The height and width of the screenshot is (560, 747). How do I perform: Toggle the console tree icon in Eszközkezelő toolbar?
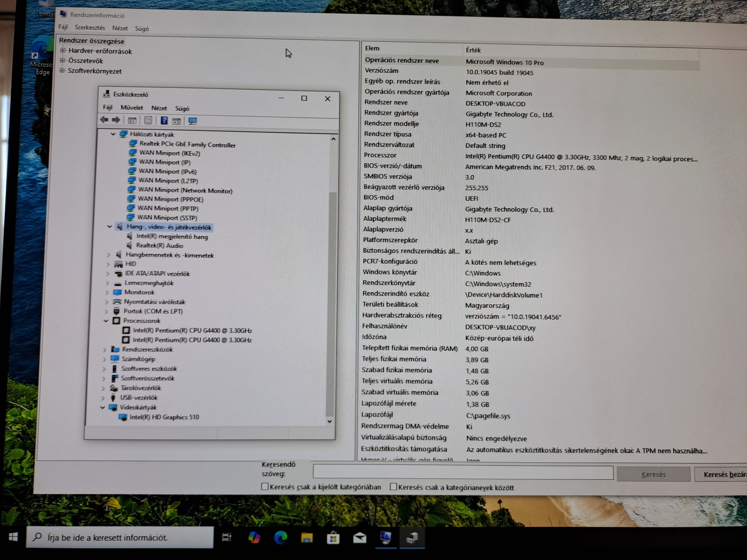tap(132, 120)
